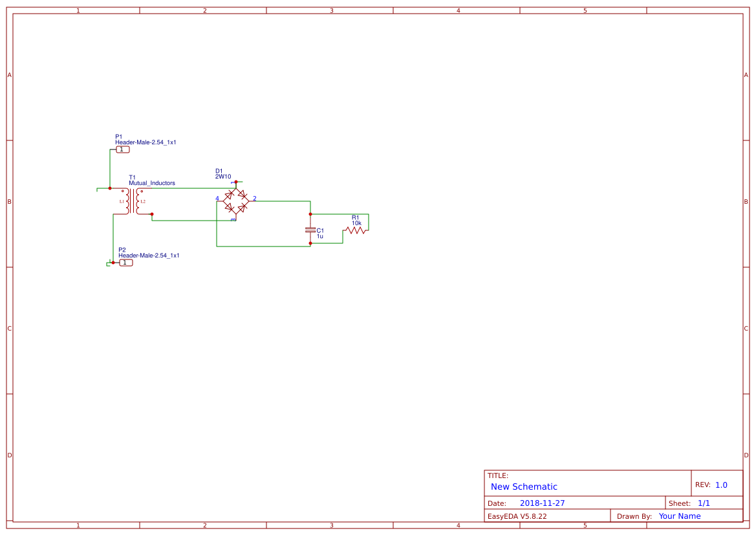756x535 pixels.
Task: Select the wire connecting C1 to R1
Action: coord(338,214)
